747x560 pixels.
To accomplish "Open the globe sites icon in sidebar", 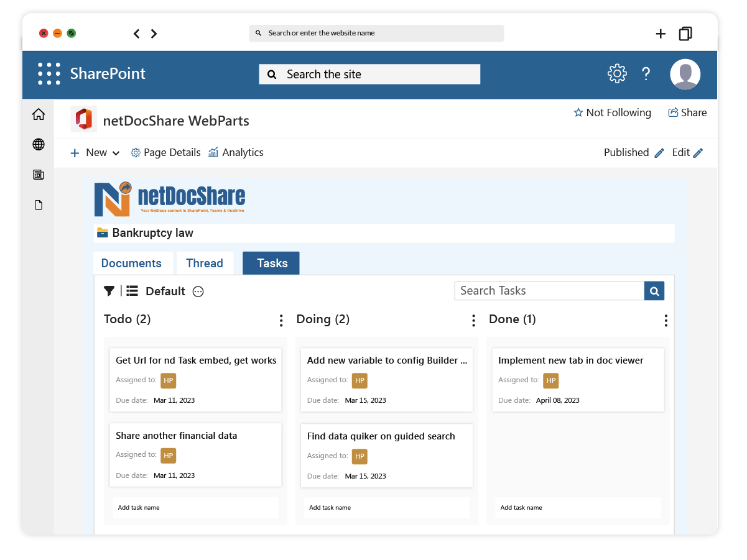I will coord(39,144).
